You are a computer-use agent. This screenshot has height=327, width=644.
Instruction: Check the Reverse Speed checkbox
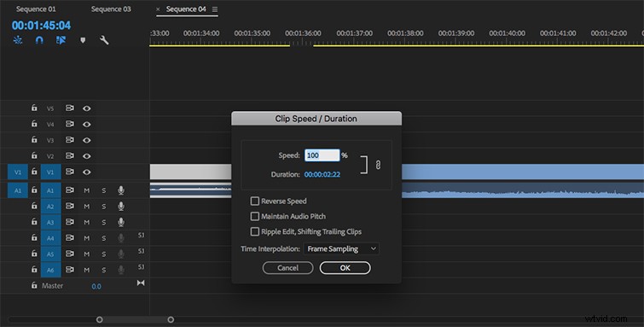pyautogui.click(x=255, y=201)
